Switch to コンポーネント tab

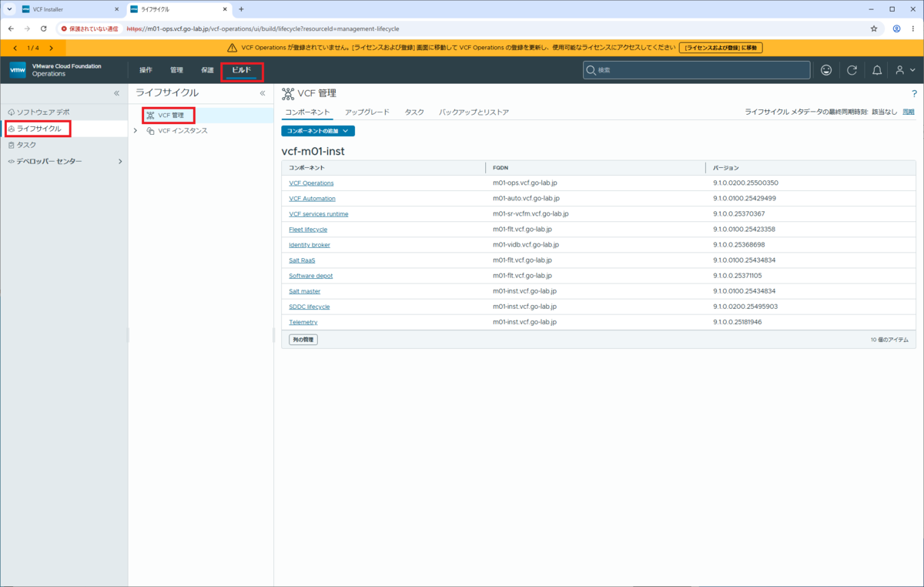tap(307, 112)
